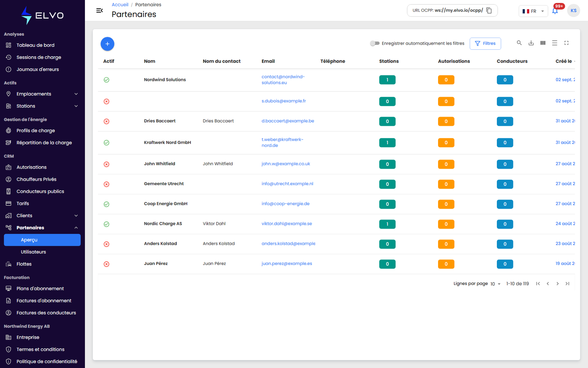The width and height of the screenshot is (588, 368).
Task: Change row density with the lines icon
Action: click(x=555, y=43)
